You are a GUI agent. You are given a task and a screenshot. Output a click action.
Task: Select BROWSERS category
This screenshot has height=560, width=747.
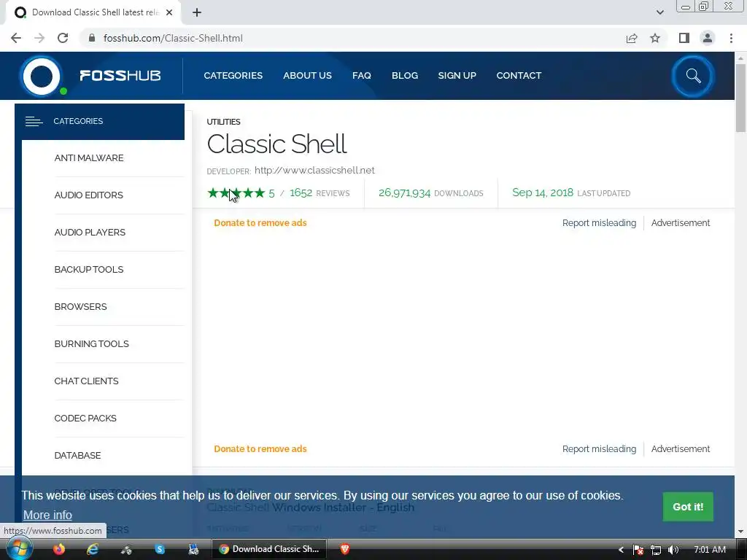(80, 307)
